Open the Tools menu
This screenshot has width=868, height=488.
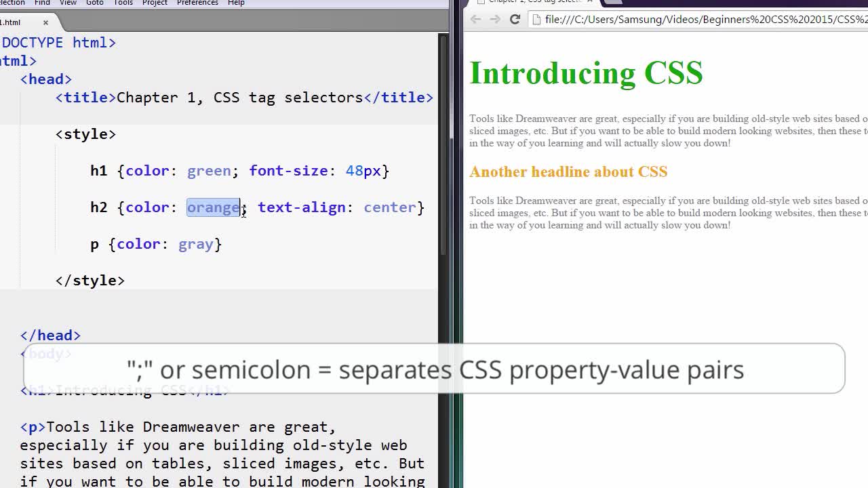123,3
